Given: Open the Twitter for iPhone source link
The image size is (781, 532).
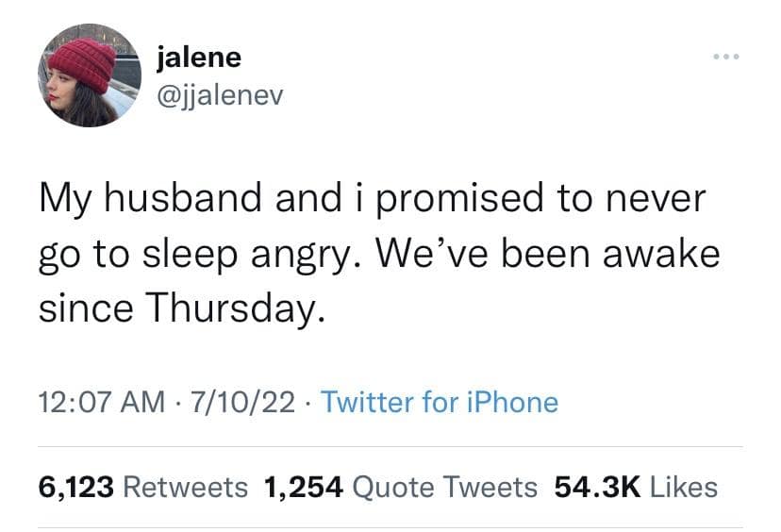Looking at the screenshot, I should pos(440,403).
